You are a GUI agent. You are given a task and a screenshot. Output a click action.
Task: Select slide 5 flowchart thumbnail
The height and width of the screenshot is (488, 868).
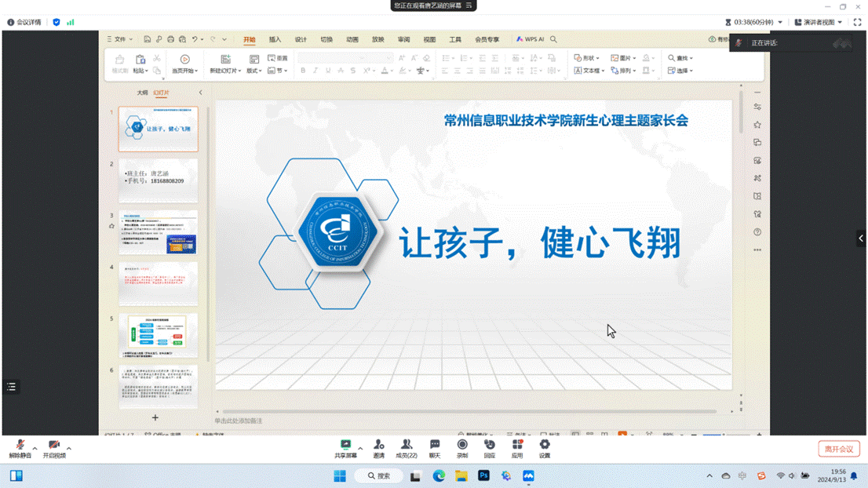(x=159, y=335)
